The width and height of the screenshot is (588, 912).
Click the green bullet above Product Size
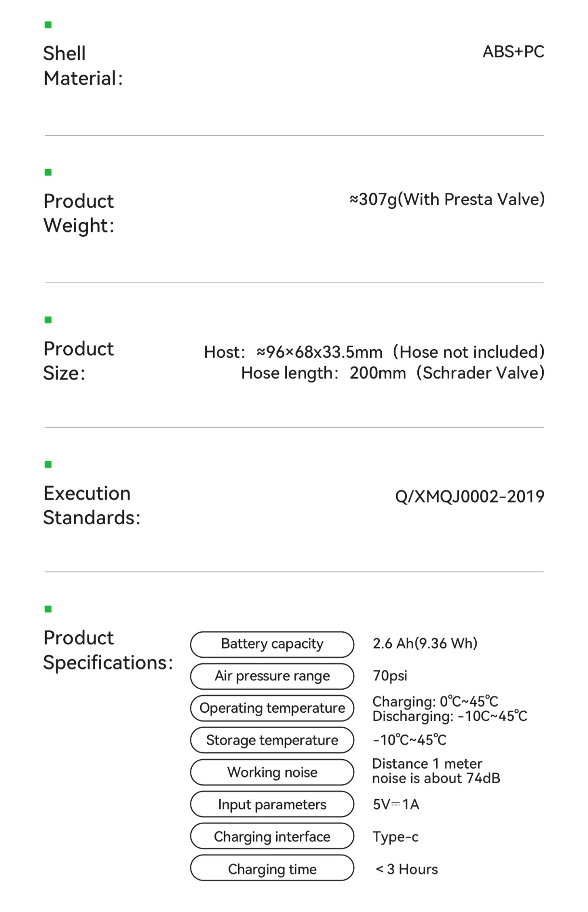(48, 320)
